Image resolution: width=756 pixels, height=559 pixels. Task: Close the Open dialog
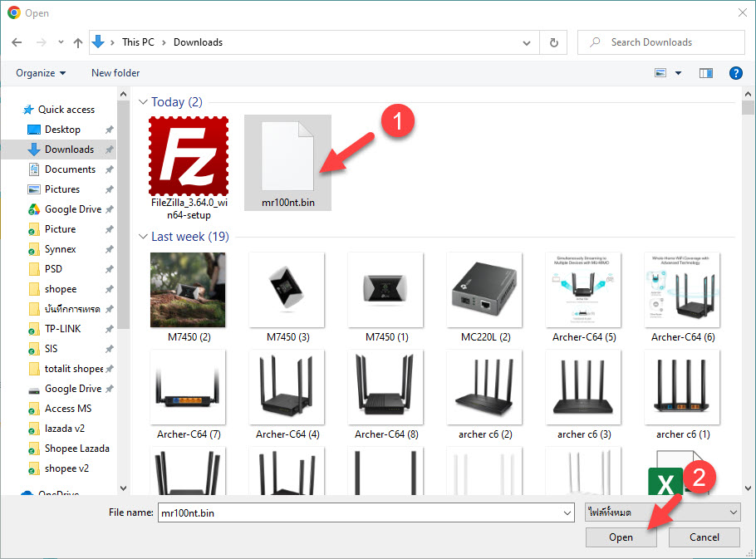pos(743,12)
